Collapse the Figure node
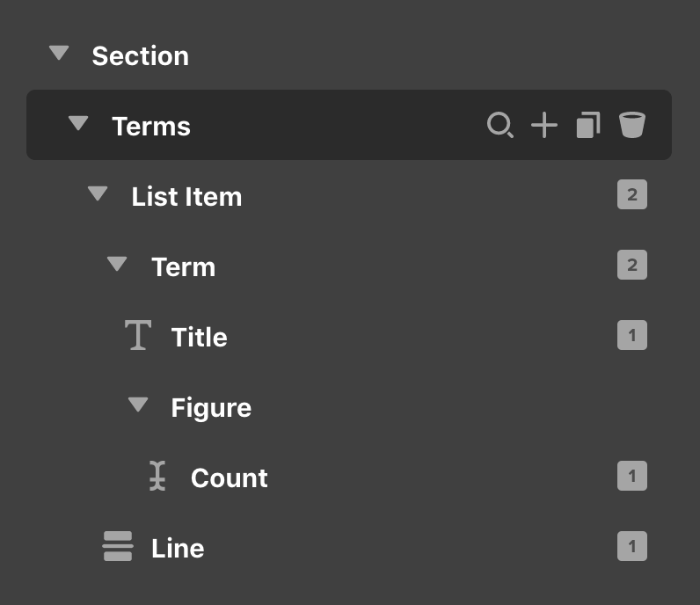This screenshot has height=605, width=700. (137, 405)
